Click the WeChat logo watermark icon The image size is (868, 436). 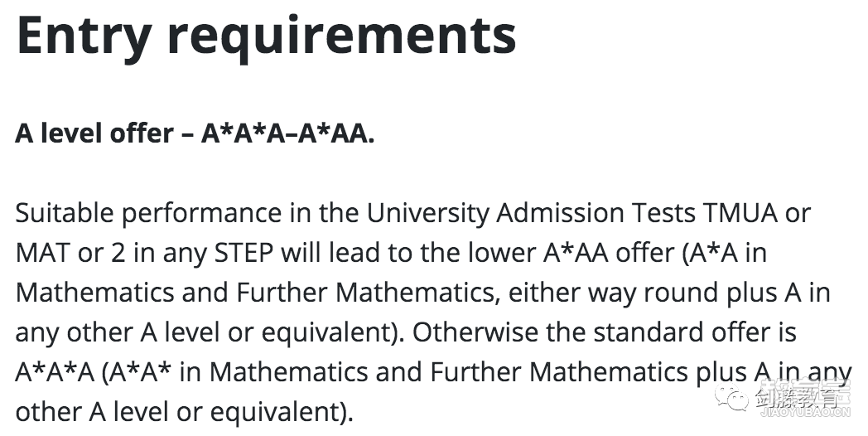(x=731, y=397)
